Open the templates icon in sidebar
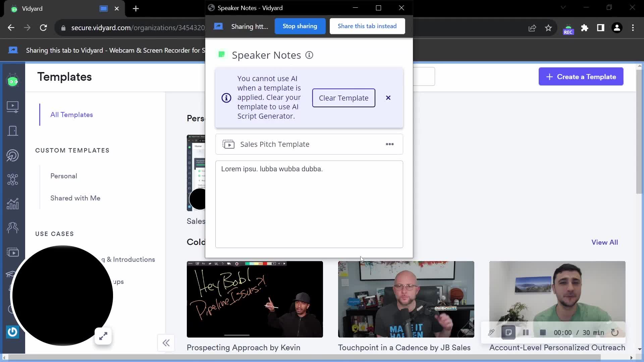Viewport: 644px width, 362px height. tap(13, 252)
